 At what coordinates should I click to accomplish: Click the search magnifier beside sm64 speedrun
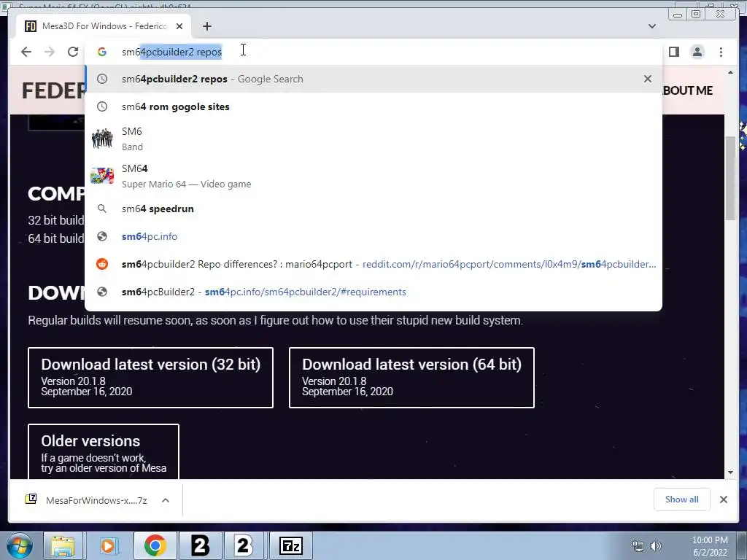tap(102, 209)
